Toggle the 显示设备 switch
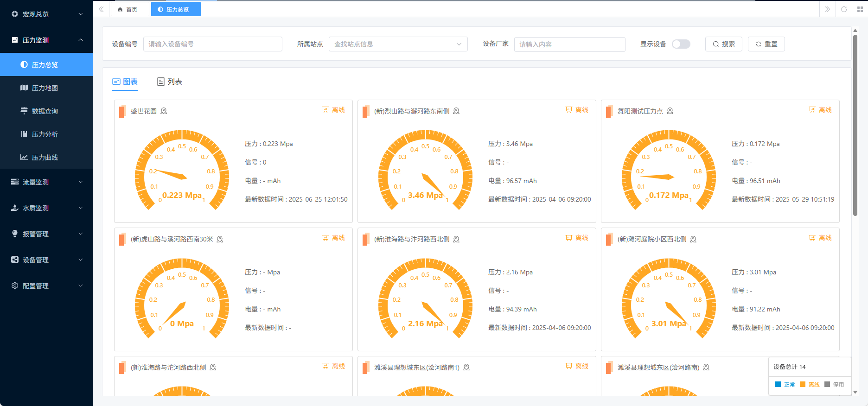Viewport: 868px width, 406px height. pyautogui.click(x=681, y=44)
